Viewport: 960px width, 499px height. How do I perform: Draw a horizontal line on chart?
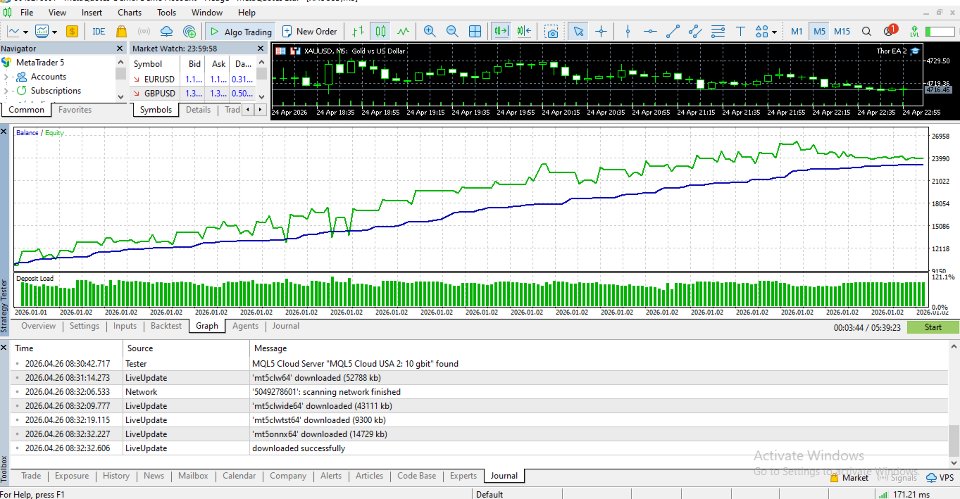[x=650, y=31]
